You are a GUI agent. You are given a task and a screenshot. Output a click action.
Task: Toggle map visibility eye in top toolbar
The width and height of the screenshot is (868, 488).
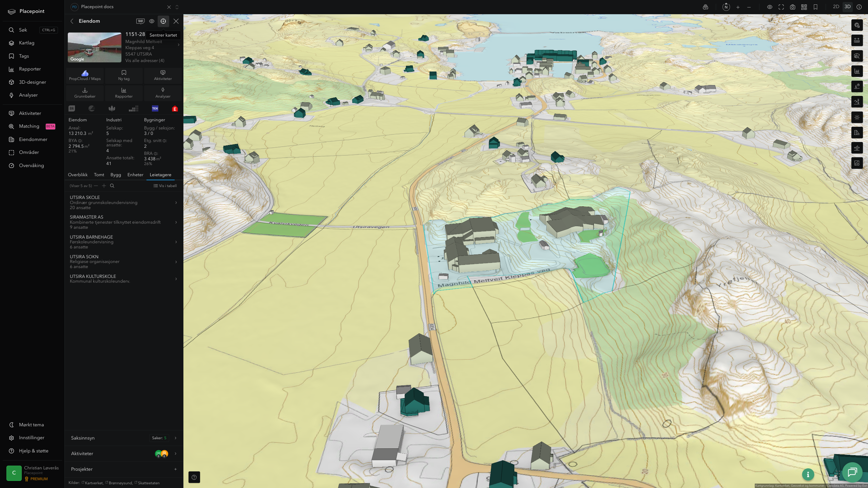[770, 7]
